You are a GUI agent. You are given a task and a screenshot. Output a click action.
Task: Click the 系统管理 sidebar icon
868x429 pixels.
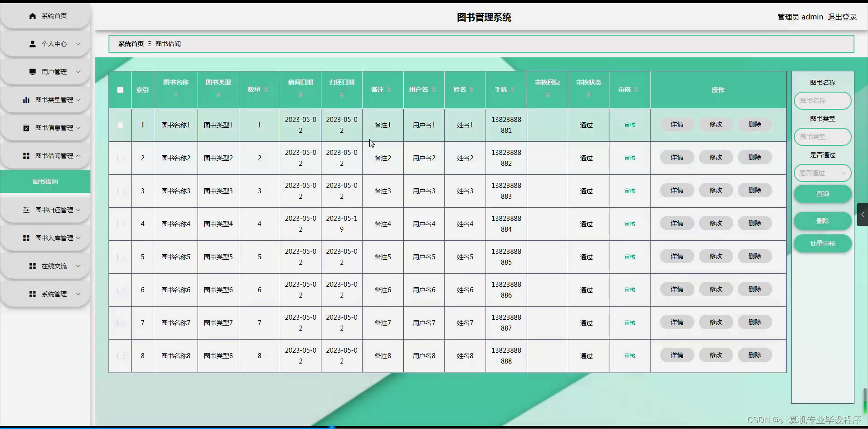tap(32, 294)
